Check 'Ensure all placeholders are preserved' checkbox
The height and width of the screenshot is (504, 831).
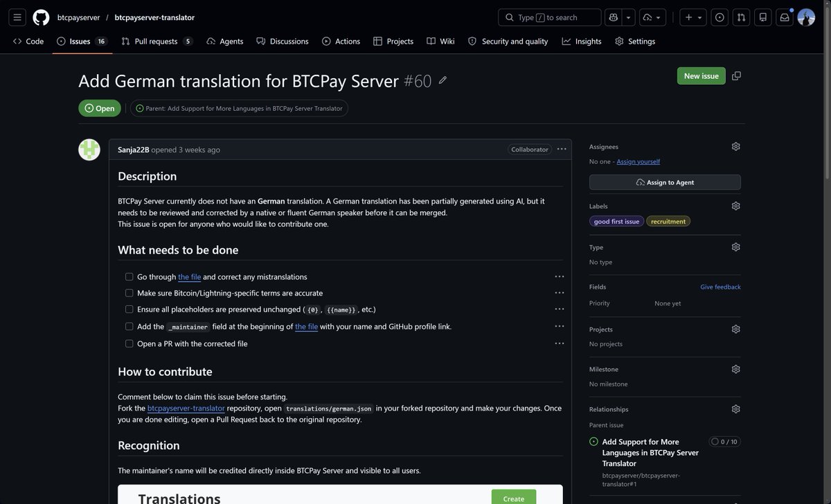[x=129, y=309]
